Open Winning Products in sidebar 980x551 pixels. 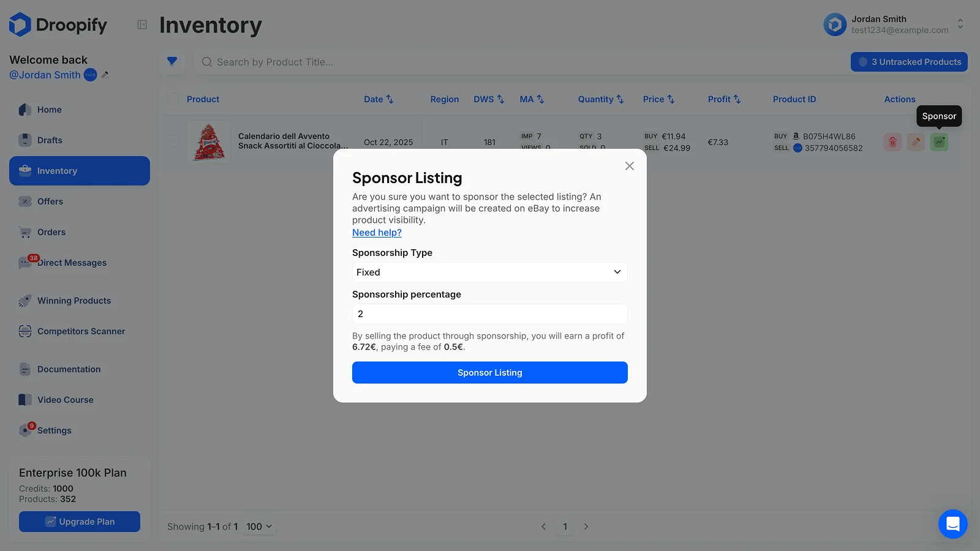coord(73,301)
